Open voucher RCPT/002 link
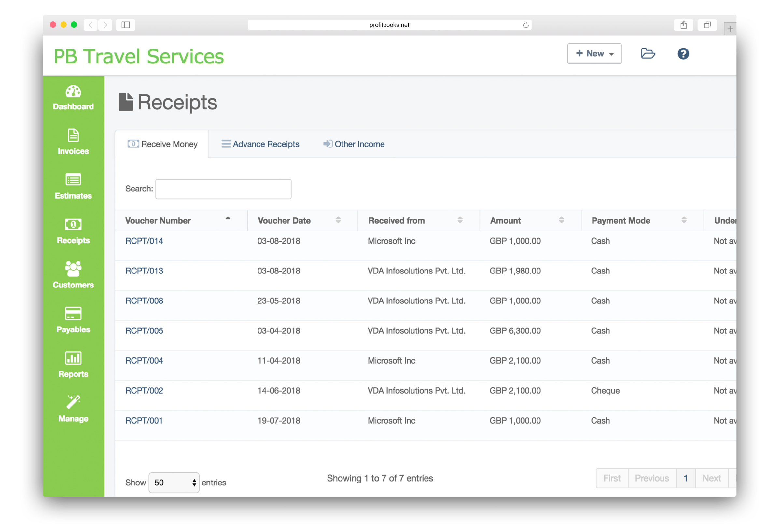The image size is (781, 532). (144, 390)
